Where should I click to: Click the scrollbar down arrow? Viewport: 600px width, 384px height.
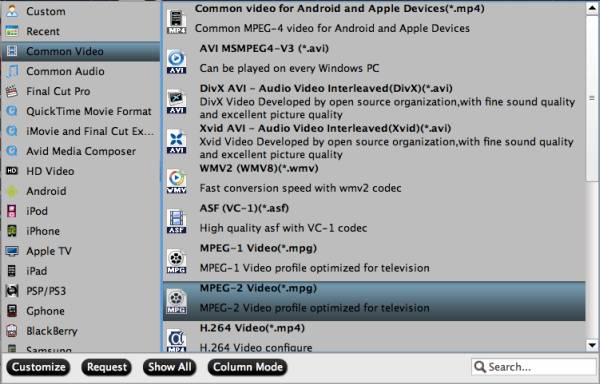coord(592,345)
